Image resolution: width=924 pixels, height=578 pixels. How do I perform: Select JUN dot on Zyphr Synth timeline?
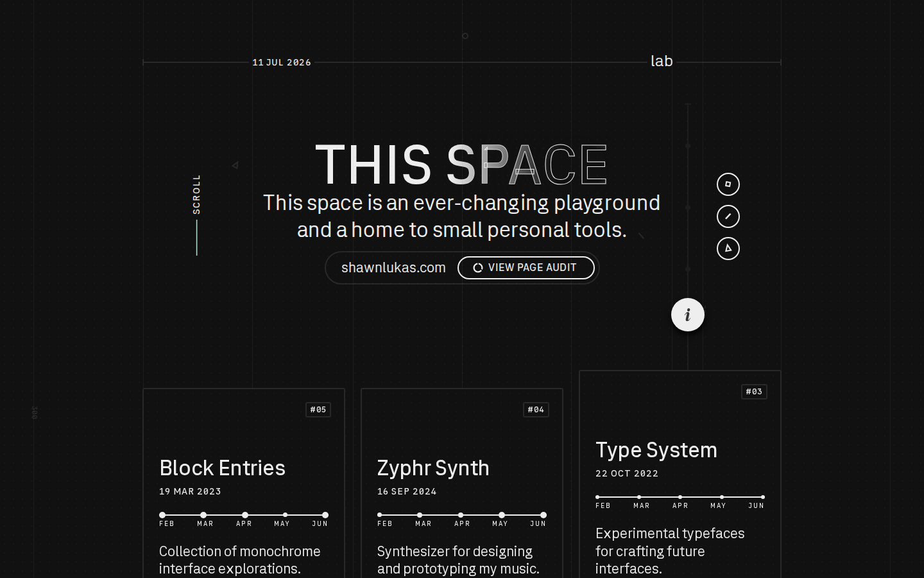[x=543, y=515]
